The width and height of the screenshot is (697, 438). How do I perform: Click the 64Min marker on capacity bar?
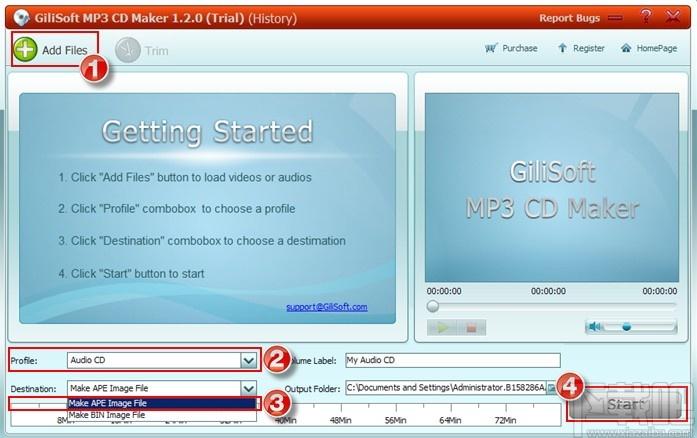(x=450, y=420)
